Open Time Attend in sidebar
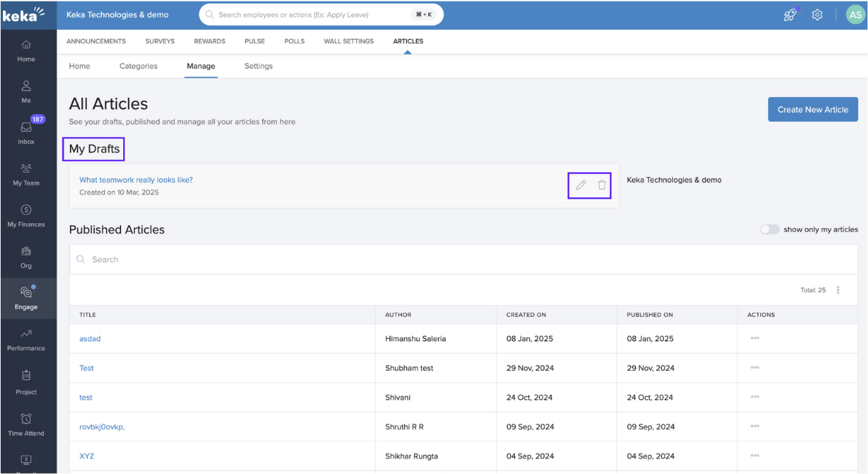 [26, 424]
